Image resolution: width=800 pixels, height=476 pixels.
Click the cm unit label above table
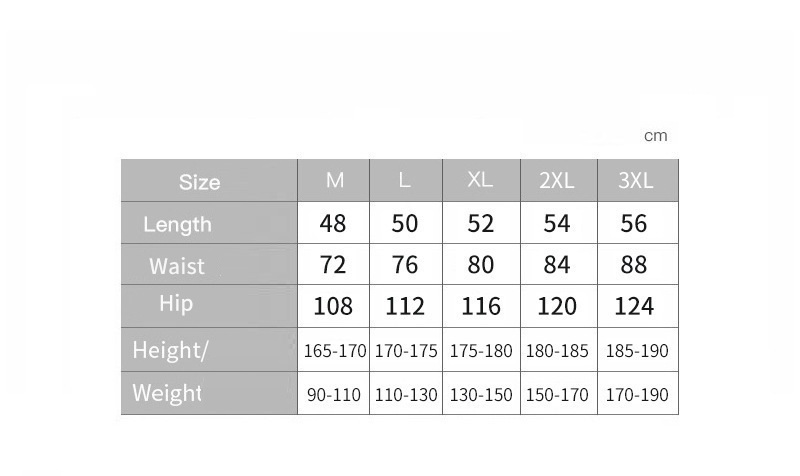tap(655, 136)
